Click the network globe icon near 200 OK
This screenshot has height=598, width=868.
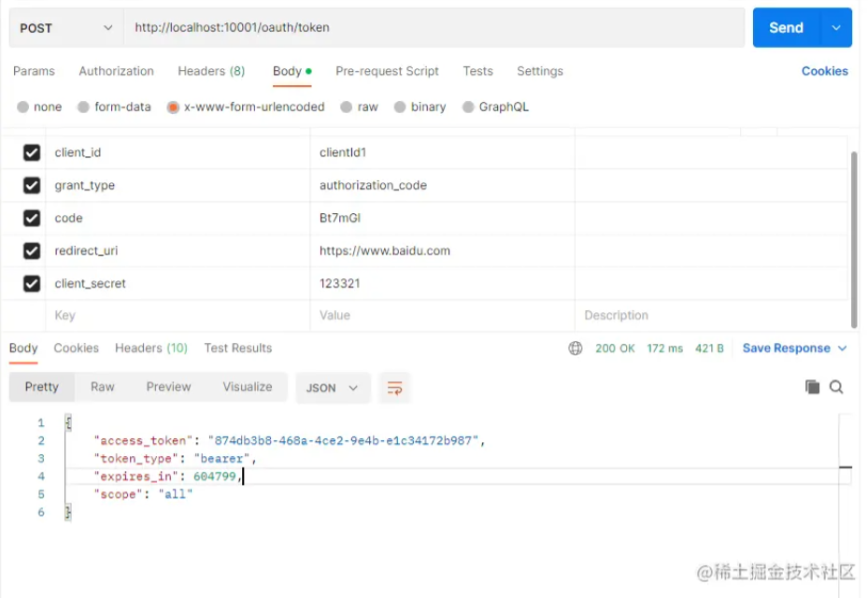coord(575,348)
